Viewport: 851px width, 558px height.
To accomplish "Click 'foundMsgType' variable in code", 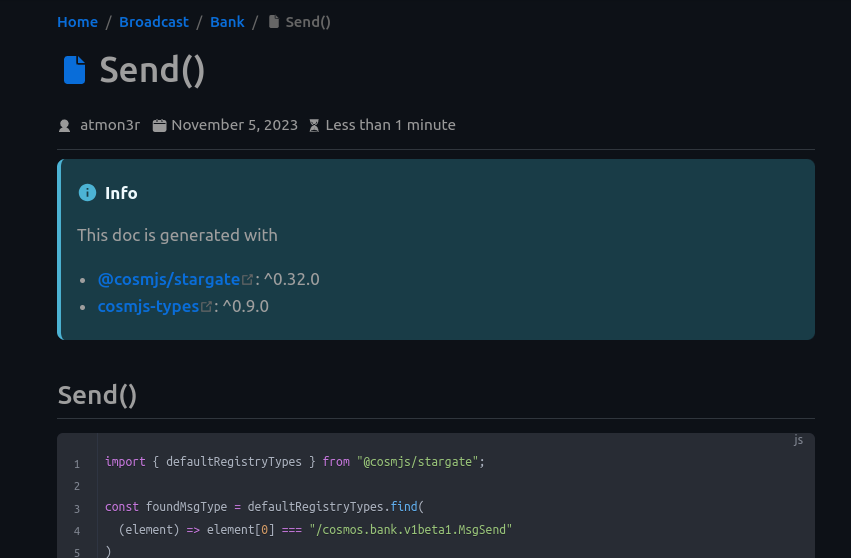I will click(186, 507).
